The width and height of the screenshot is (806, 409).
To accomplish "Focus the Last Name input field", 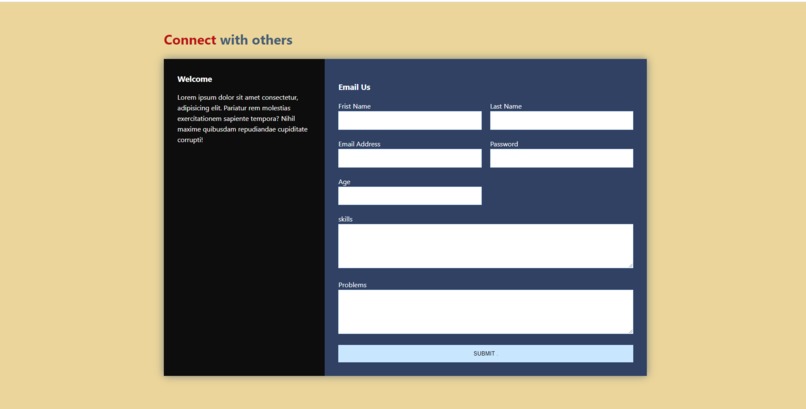I will pos(561,121).
